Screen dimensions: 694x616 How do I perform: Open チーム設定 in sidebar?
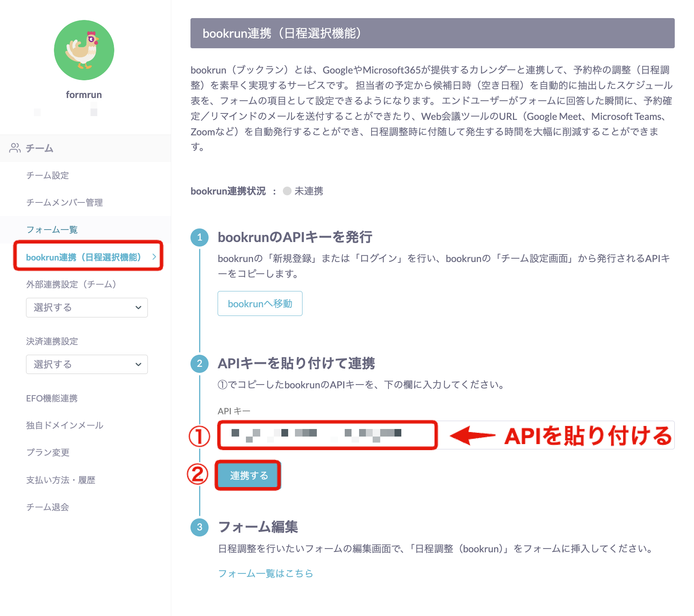pyautogui.click(x=48, y=175)
